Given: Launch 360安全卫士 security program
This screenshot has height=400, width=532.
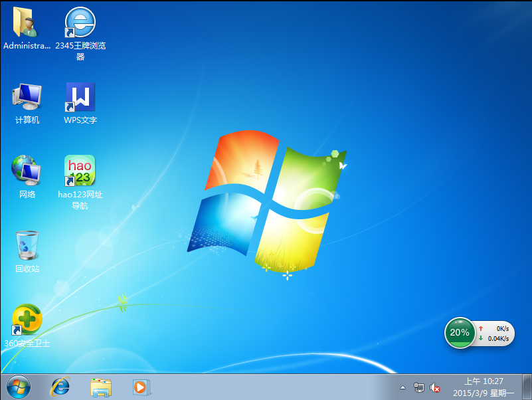Looking at the screenshot, I should tap(27, 319).
